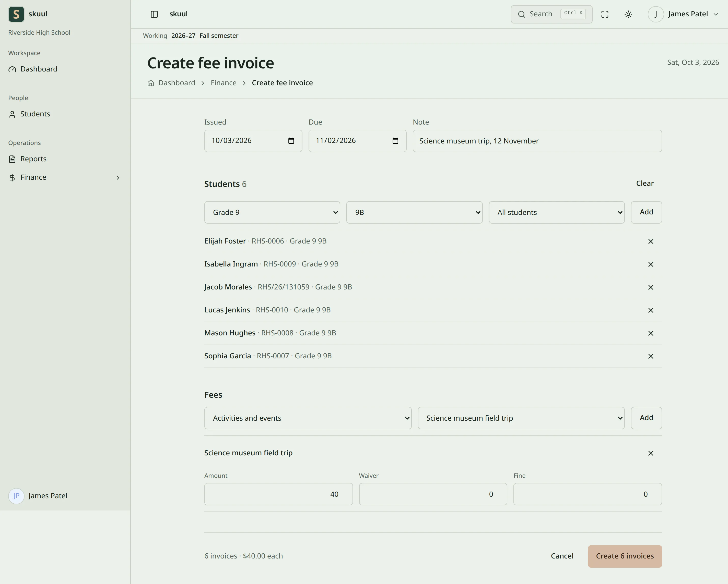Open the Due date calendar picker icon
Image resolution: width=728 pixels, height=584 pixels.
coord(395,141)
